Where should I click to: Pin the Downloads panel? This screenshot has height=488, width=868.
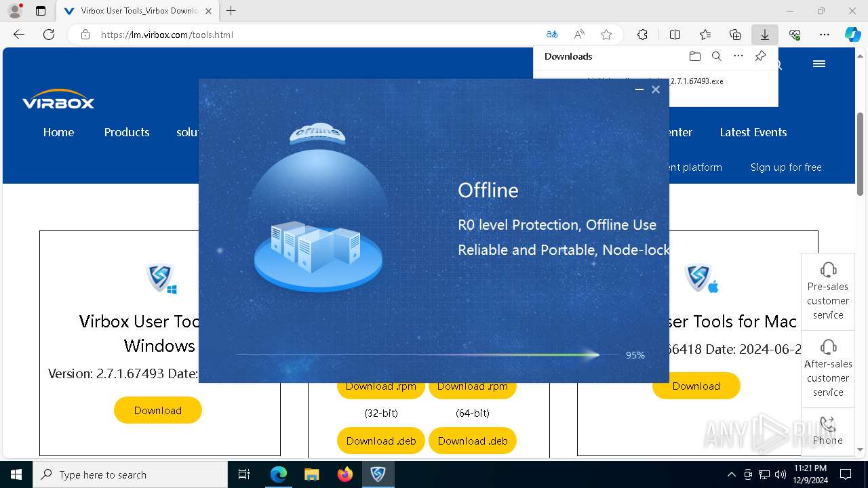click(x=761, y=56)
